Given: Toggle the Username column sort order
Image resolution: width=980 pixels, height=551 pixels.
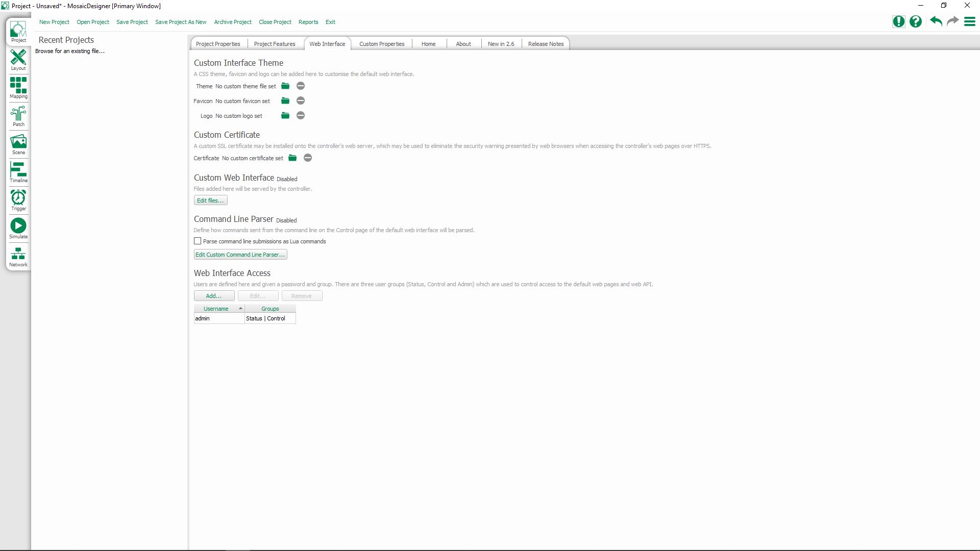Looking at the screenshot, I should tap(218, 308).
